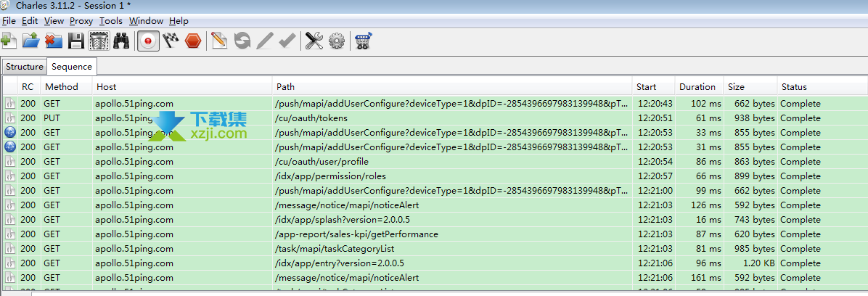Click document icon on the PUT row
The height and width of the screenshot is (296, 868).
[10, 118]
